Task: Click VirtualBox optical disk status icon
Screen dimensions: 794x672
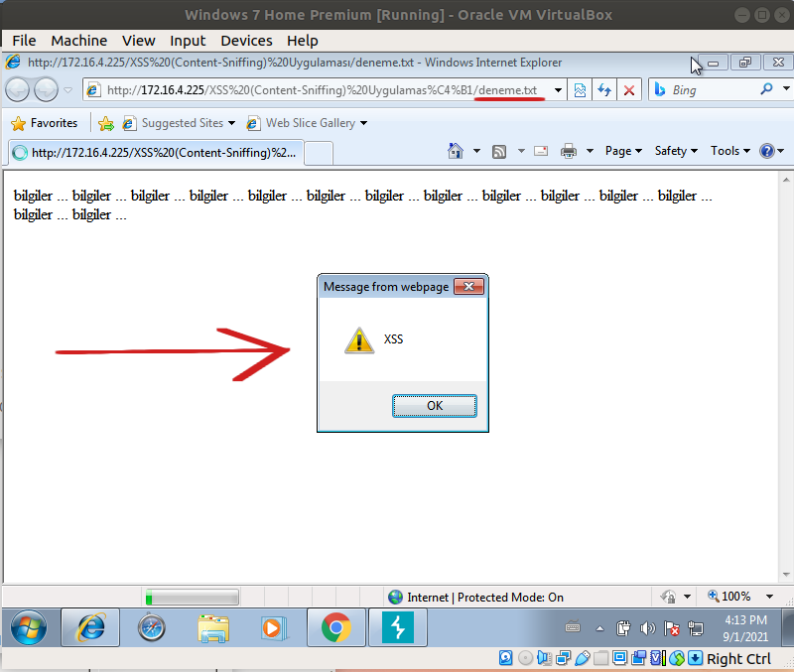Action: coord(525,658)
